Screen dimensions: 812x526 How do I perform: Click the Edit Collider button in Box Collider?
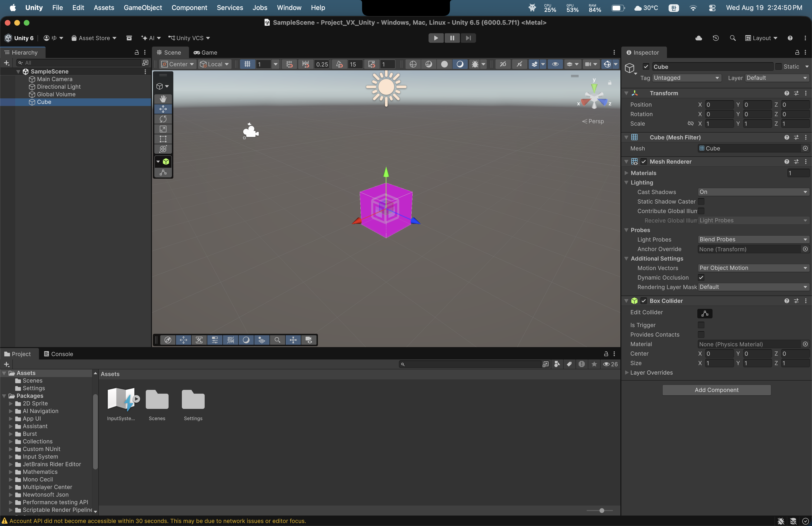pyautogui.click(x=704, y=313)
